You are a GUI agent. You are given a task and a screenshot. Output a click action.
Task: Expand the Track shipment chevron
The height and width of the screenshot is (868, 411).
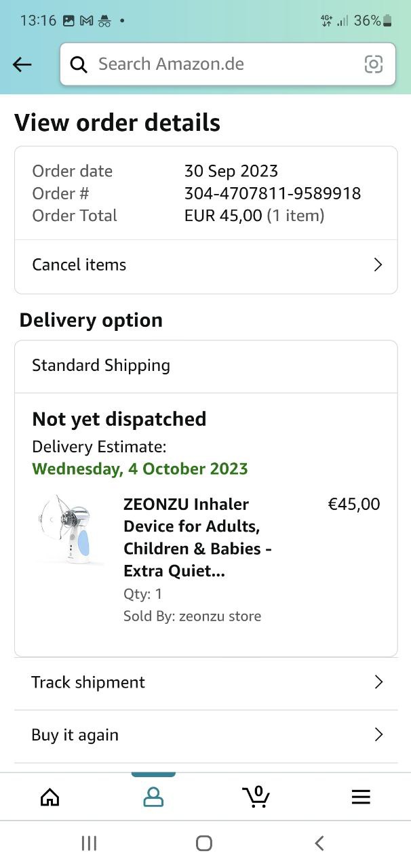click(378, 682)
